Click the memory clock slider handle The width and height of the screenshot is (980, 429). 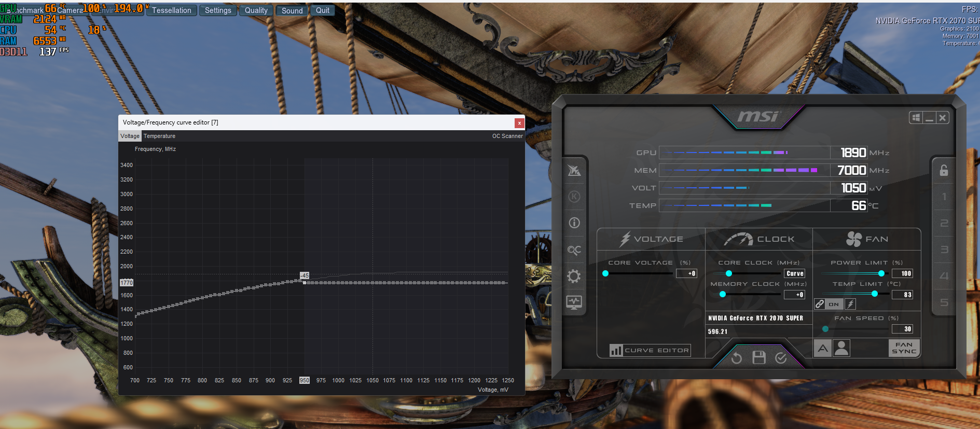click(x=723, y=294)
